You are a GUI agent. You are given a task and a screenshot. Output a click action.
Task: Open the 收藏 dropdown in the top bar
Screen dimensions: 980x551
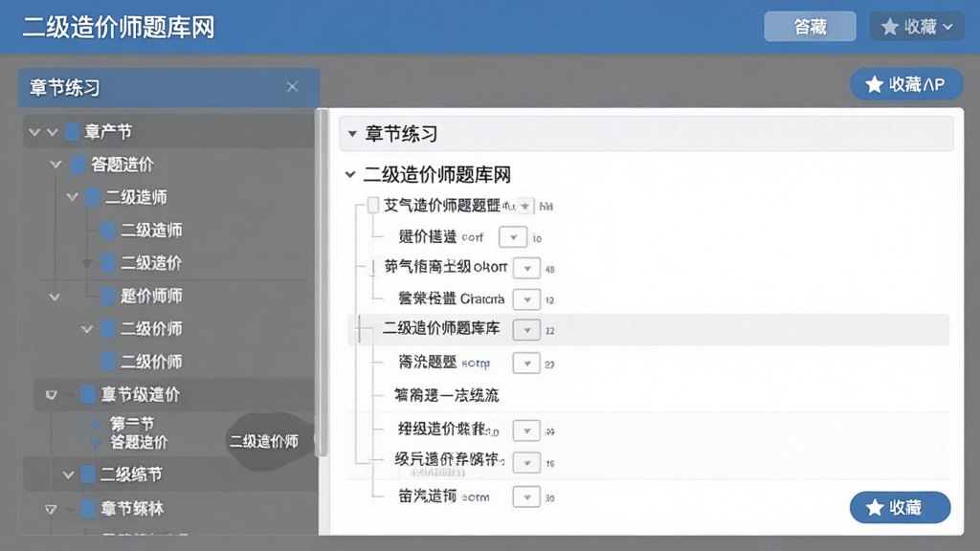(916, 27)
